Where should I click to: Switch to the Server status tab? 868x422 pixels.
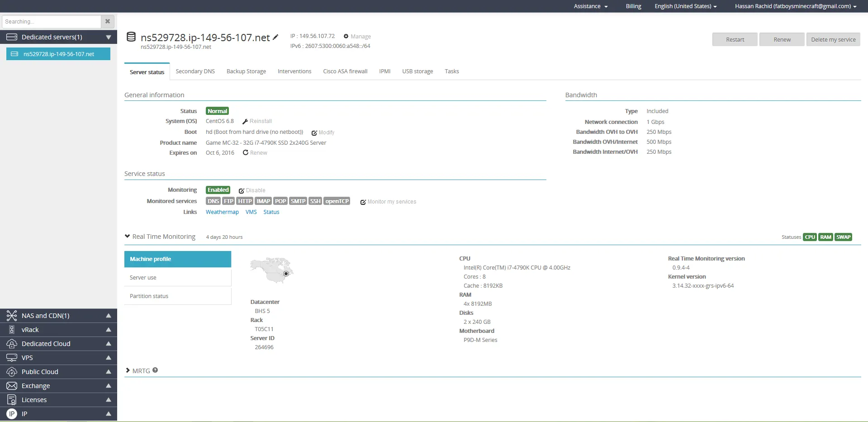tap(147, 72)
